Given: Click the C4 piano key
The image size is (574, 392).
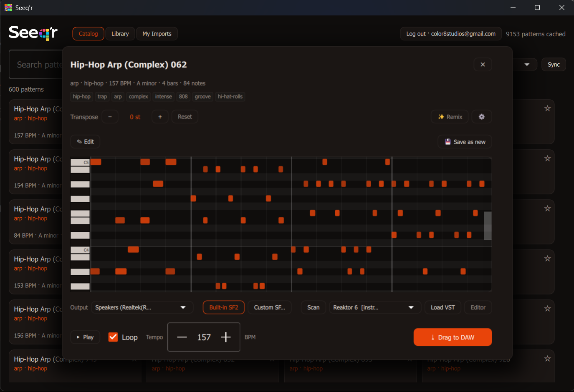Looking at the screenshot, I should point(80,250).
